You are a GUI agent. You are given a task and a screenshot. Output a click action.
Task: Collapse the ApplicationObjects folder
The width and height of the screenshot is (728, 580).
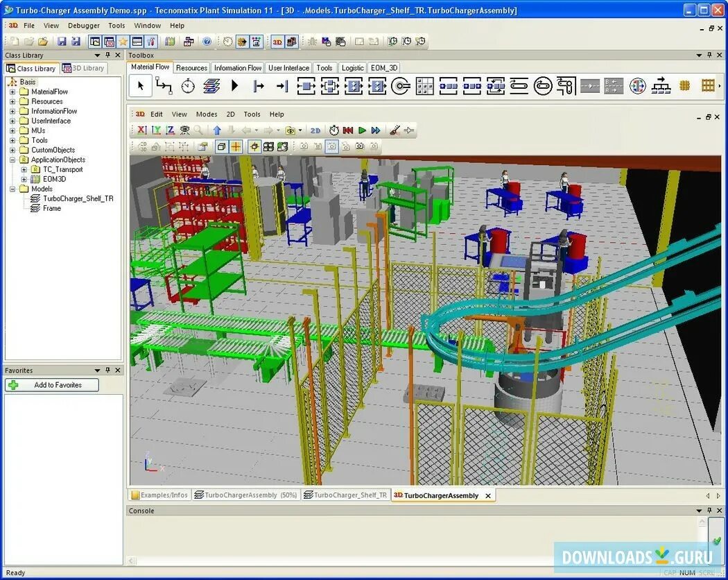pos(12,160)
